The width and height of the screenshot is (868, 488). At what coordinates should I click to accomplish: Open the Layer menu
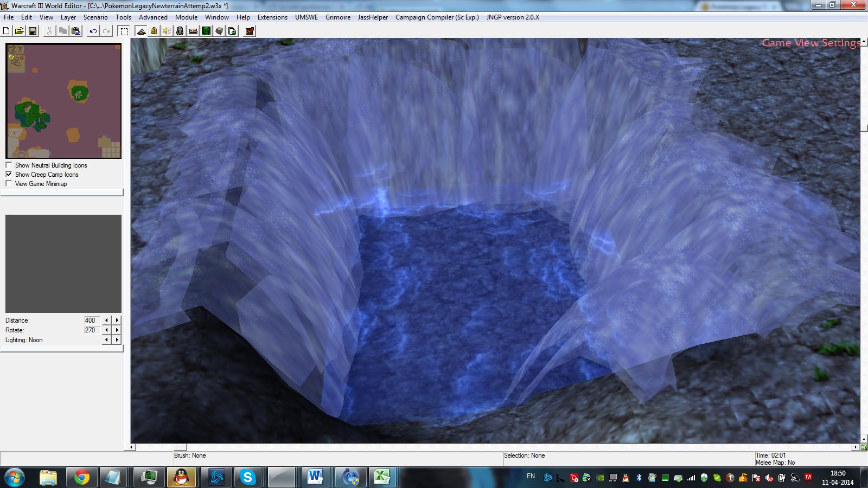pyautogui.click(x=68, y=17)
